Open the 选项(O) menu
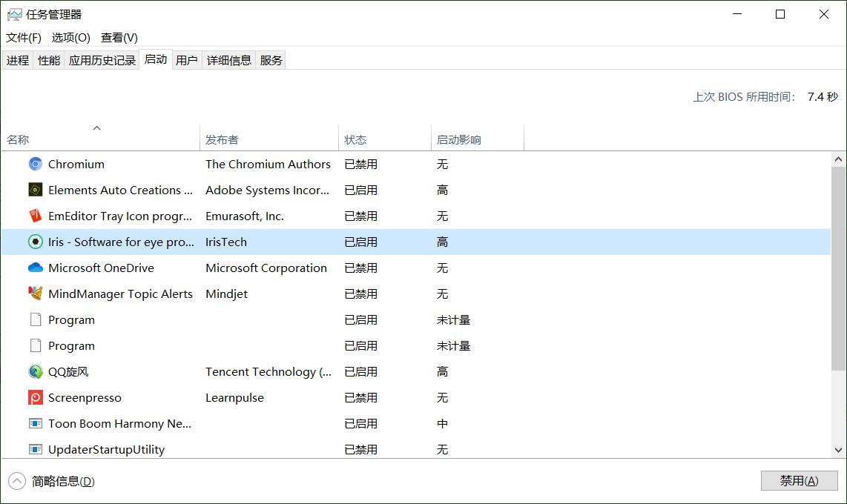Viewport: 847px width, 504px height. click(70, 37)
